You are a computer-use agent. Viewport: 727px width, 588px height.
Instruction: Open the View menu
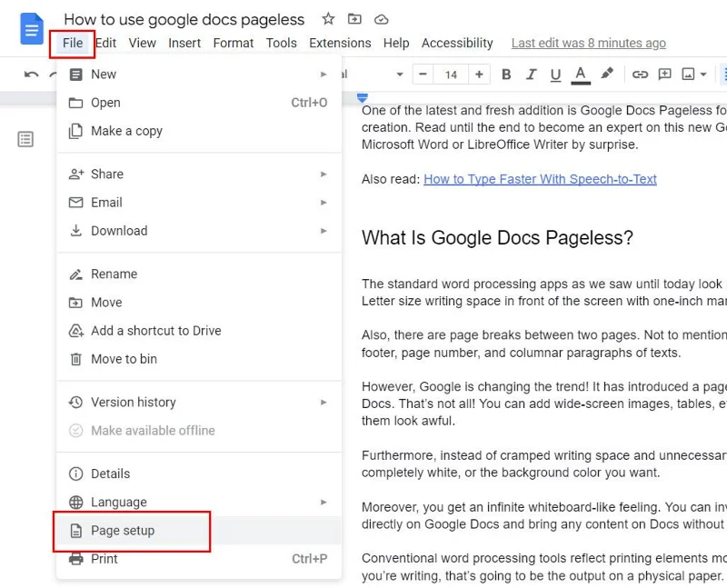(x=143, y=43)
